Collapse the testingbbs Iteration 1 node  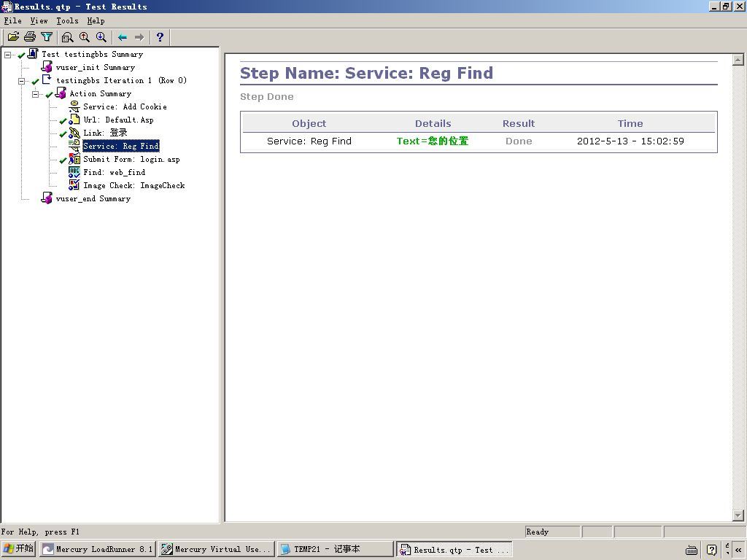click(x=21, y=81)
